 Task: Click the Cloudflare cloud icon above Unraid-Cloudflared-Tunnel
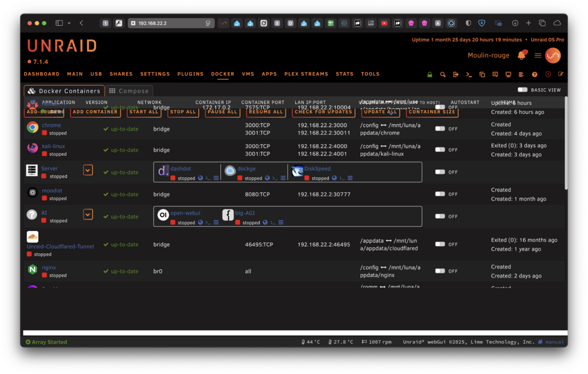tap(32, 237)
